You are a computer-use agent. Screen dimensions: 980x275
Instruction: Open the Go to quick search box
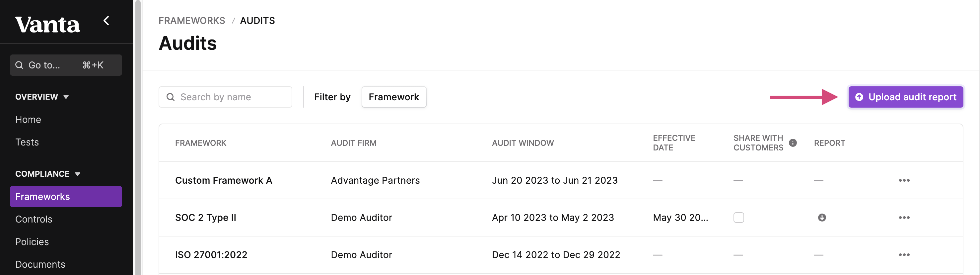[66, 65]
